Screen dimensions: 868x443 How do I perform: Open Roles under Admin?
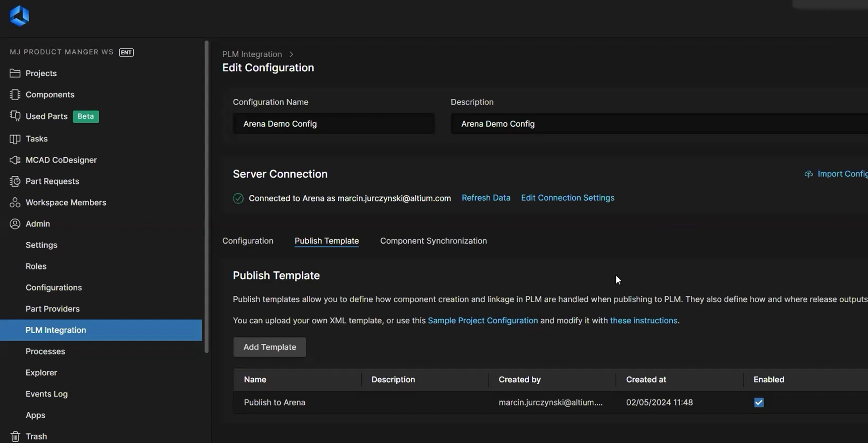(36, 266)
